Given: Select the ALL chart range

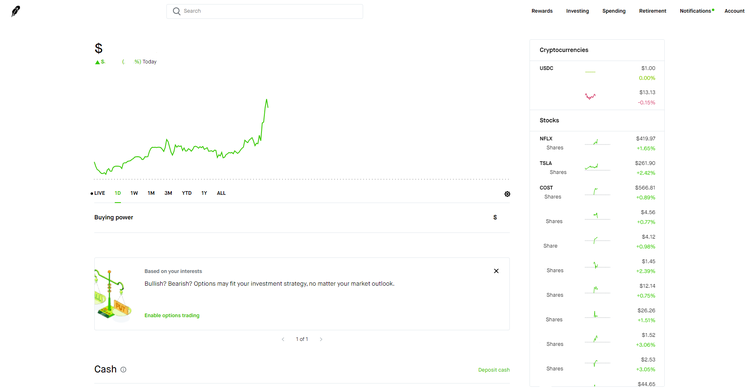Looking at the screenshot, I should click(221, 193).
